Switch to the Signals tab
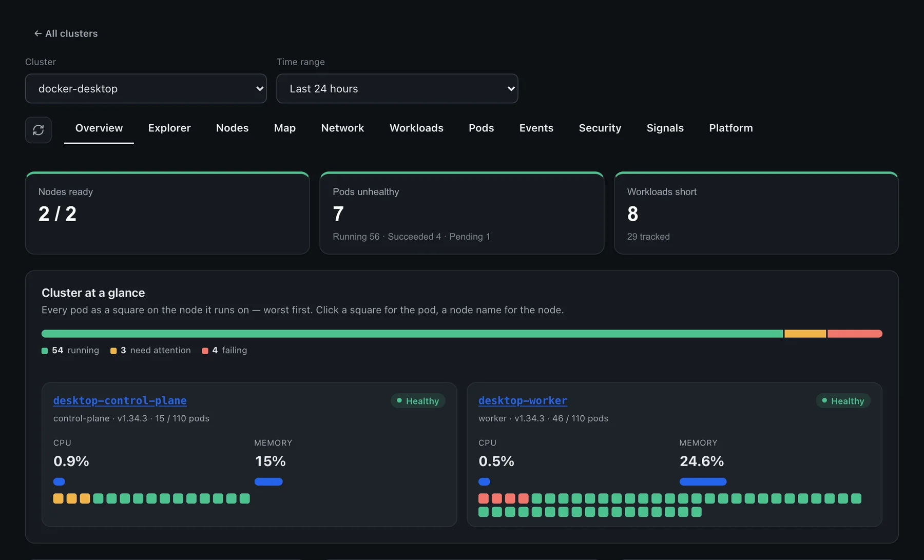 point(665,128)
